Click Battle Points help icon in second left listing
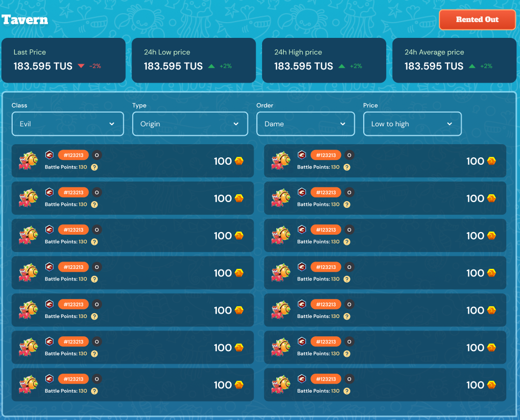The height and width of the screenshot is (420, 520). coord(95,204)
